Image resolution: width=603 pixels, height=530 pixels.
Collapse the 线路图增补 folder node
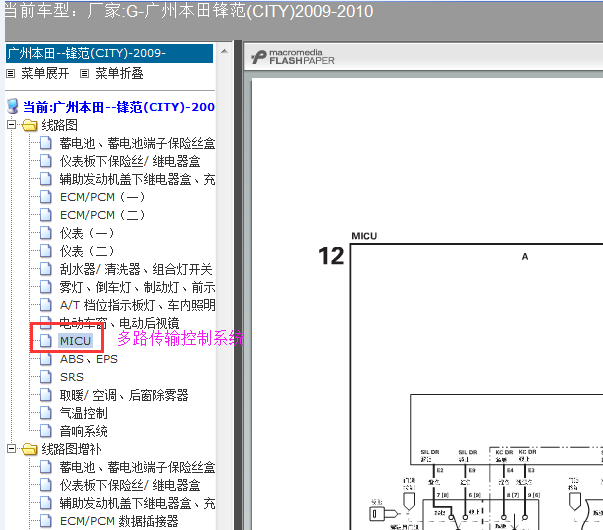tap(12, 448)
